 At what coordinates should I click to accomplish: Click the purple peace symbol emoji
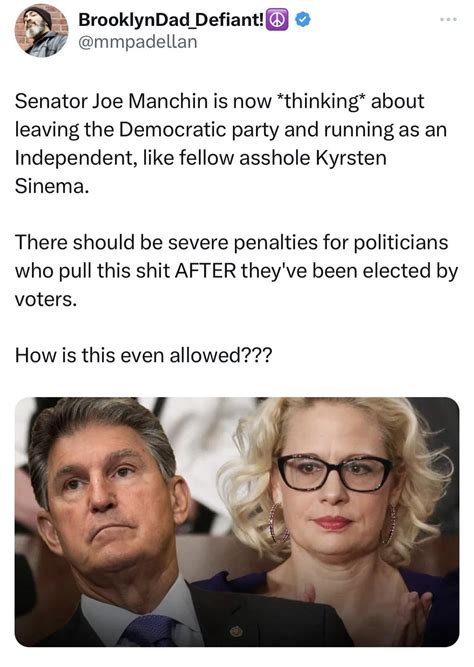tap(277, 20)
